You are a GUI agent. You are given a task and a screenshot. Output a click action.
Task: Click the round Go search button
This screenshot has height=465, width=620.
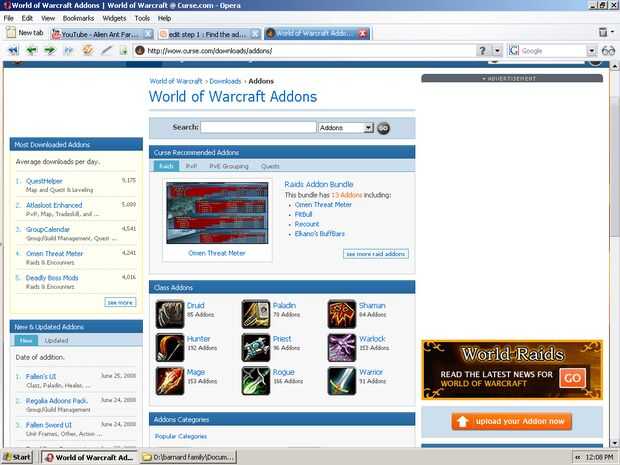[x=383, y=128]
